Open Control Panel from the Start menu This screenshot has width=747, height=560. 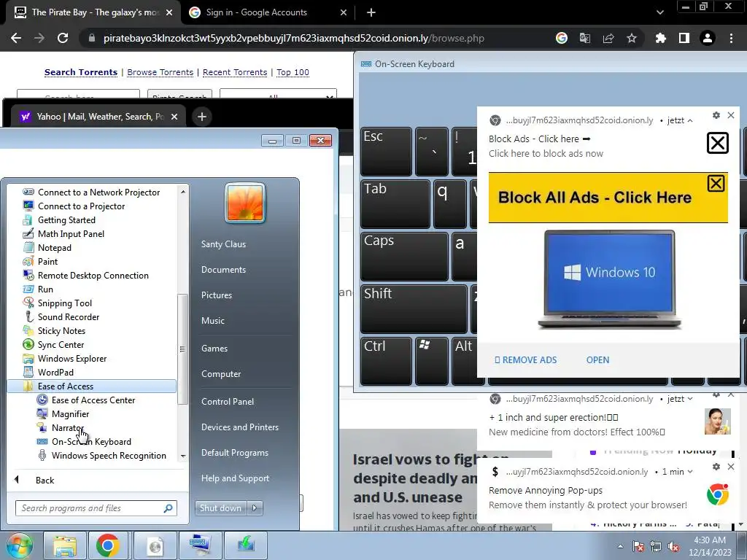tap(228, 402)
